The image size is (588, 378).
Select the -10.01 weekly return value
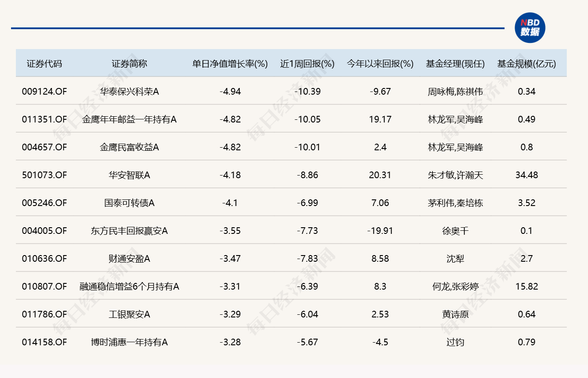(307, 147)
